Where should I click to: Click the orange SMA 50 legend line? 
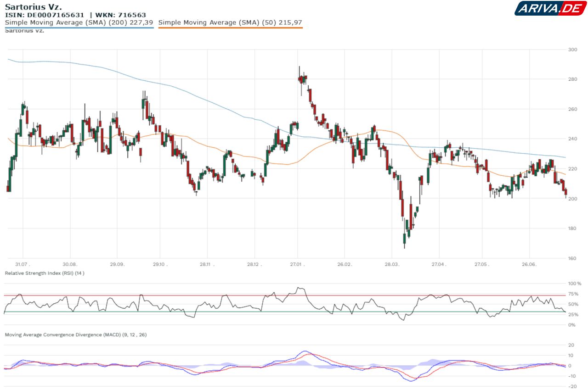coord(231,28)
